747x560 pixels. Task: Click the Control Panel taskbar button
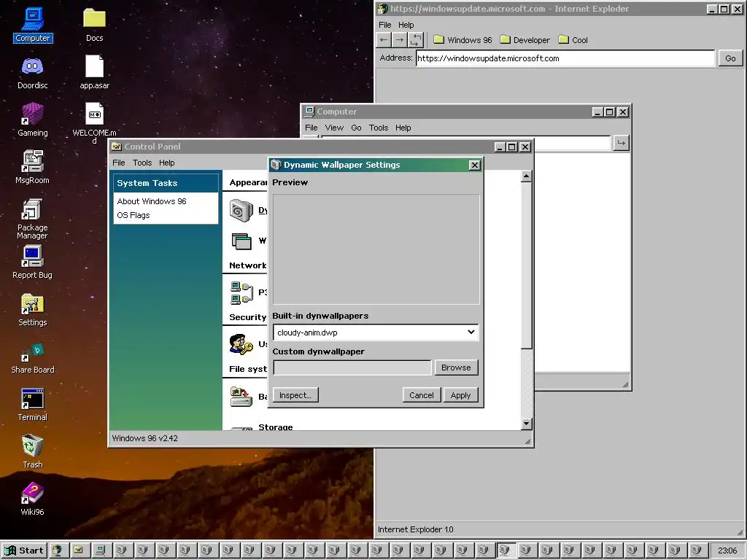(79, 551)
